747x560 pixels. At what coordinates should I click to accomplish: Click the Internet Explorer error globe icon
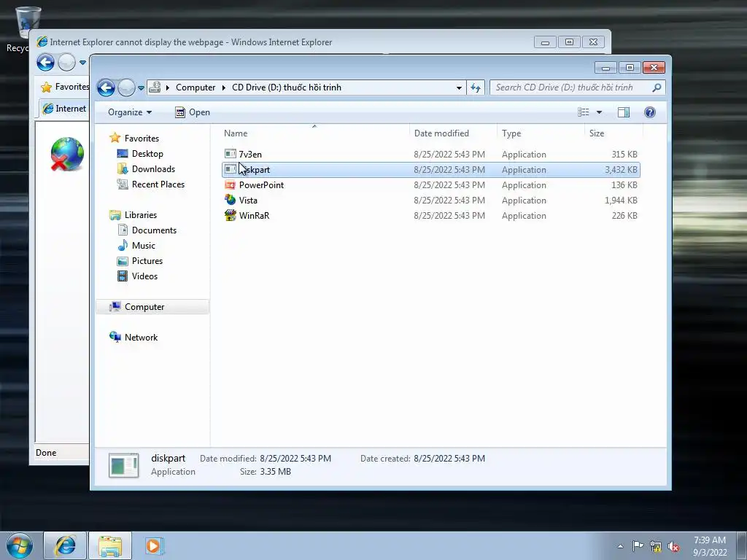coord(67,154)
